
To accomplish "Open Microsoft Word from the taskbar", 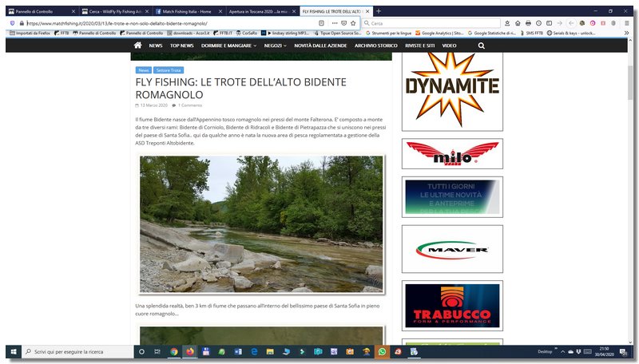I will click(x=238, y=351).
